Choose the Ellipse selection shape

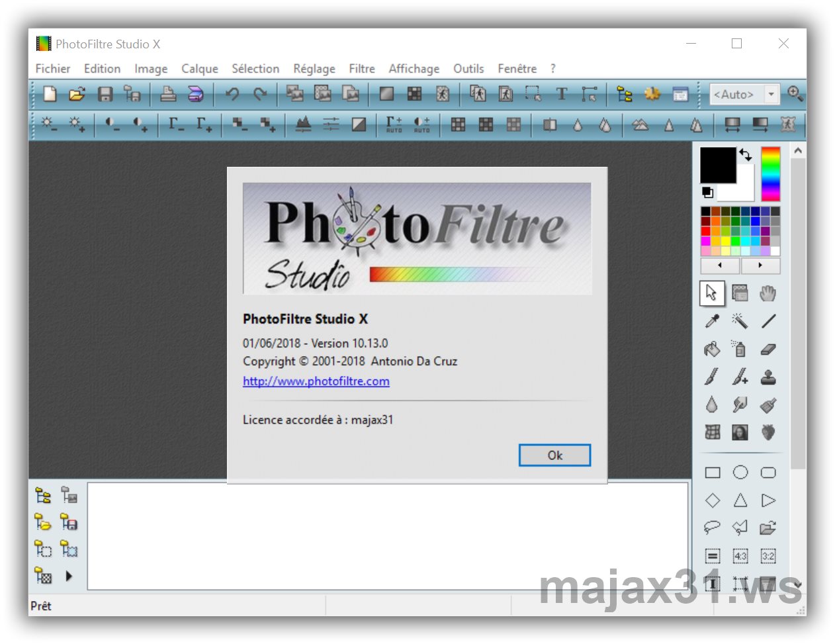(740, 472)
